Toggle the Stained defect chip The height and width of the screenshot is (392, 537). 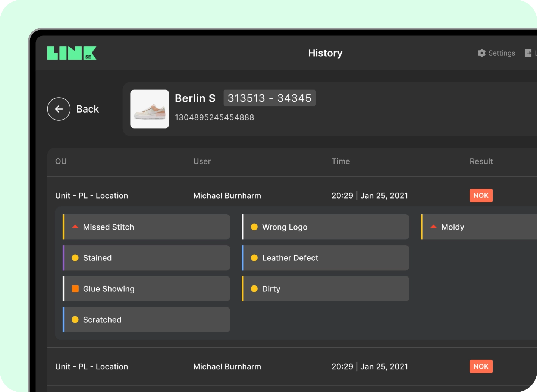pos(146,257)
